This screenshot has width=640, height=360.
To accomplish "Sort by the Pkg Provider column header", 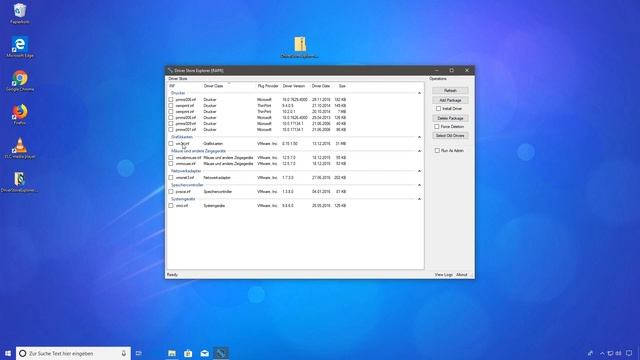I will (x=268, y=86).
